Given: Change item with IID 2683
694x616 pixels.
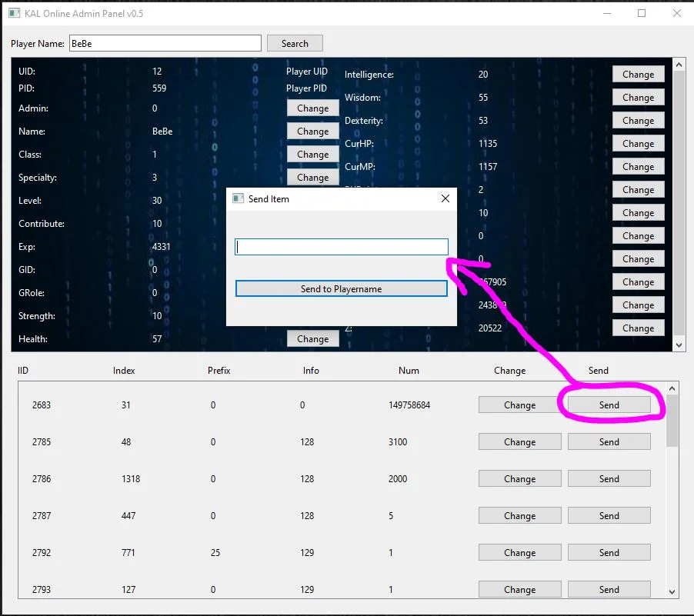Looking at the screenshot, I should [x=519, y=405].
